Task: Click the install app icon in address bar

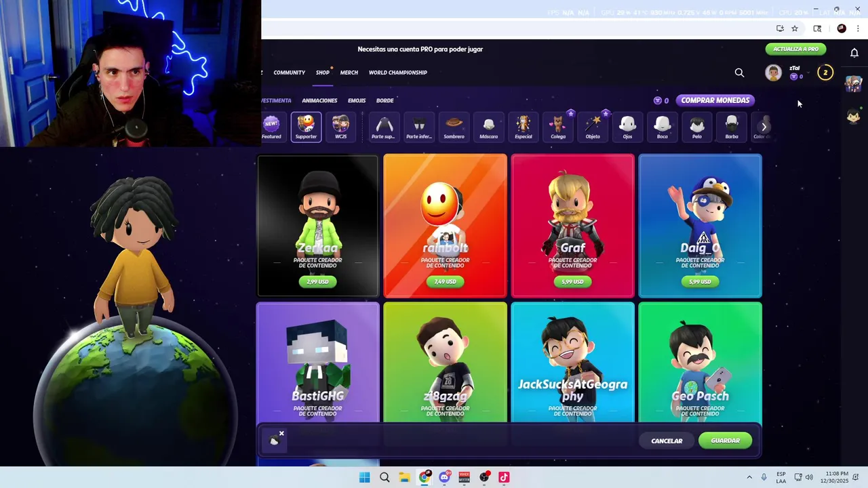Action: 780,28
